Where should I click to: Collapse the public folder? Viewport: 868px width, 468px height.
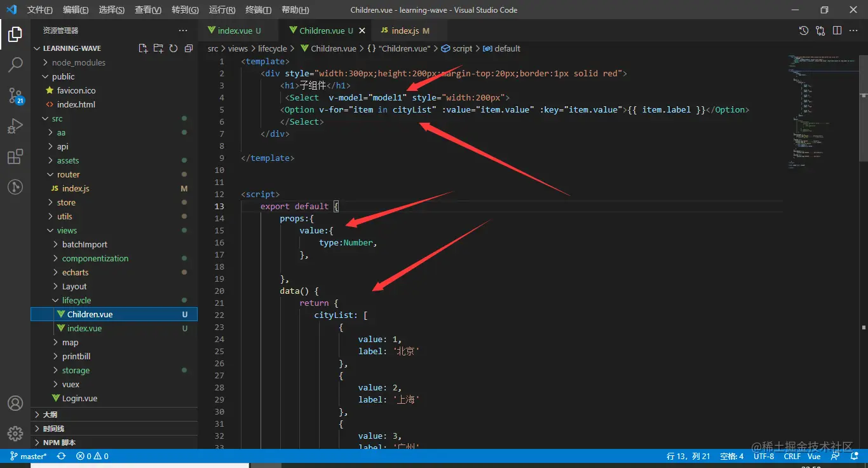[64, 76]
